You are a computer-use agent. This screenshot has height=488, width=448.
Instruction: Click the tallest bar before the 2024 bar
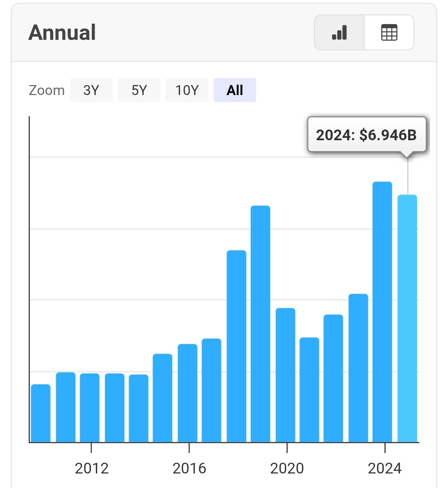pyautogui.click(x=382, y=312)
